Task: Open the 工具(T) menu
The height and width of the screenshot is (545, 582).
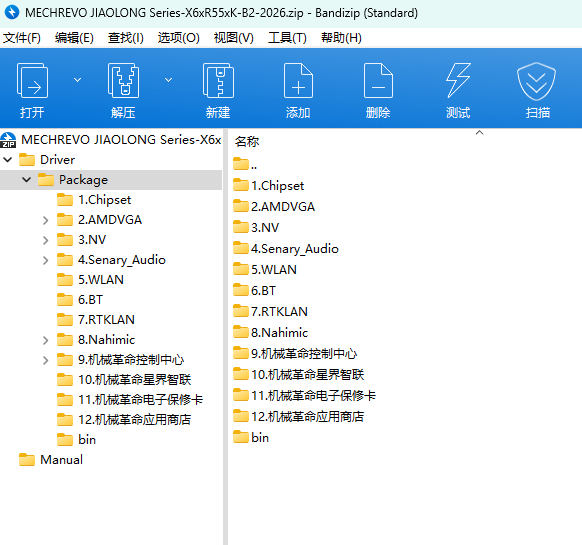Action: coord(287,37)
